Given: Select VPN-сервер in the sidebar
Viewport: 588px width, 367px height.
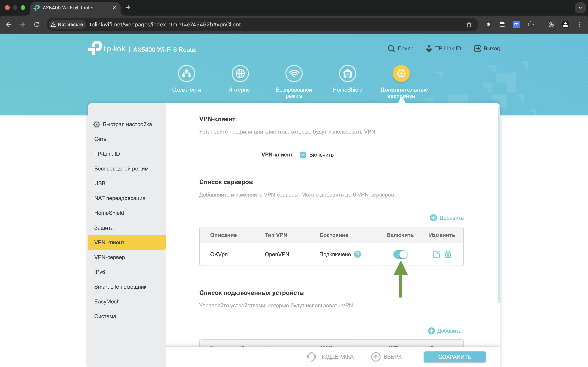Looking at the screenshot, I should [x=109, y=257].
